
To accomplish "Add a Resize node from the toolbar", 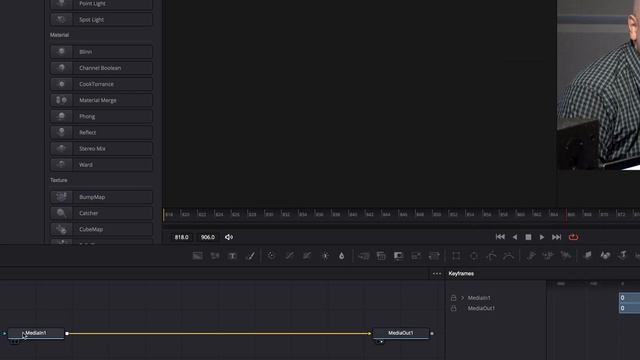I will 416,256.
